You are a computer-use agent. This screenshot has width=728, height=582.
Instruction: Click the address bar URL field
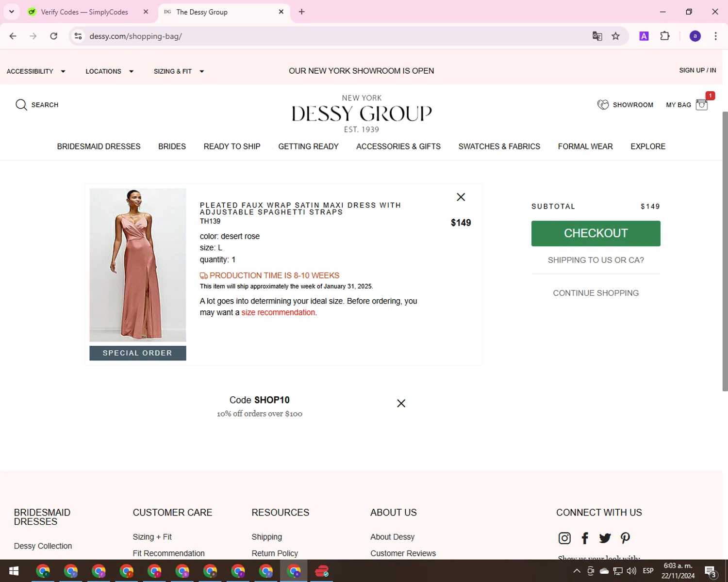coord(335,36)
